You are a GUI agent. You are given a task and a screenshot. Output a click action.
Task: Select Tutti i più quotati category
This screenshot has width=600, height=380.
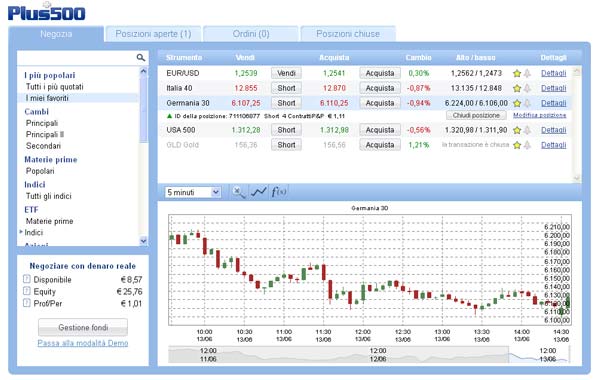click(54, 87)
